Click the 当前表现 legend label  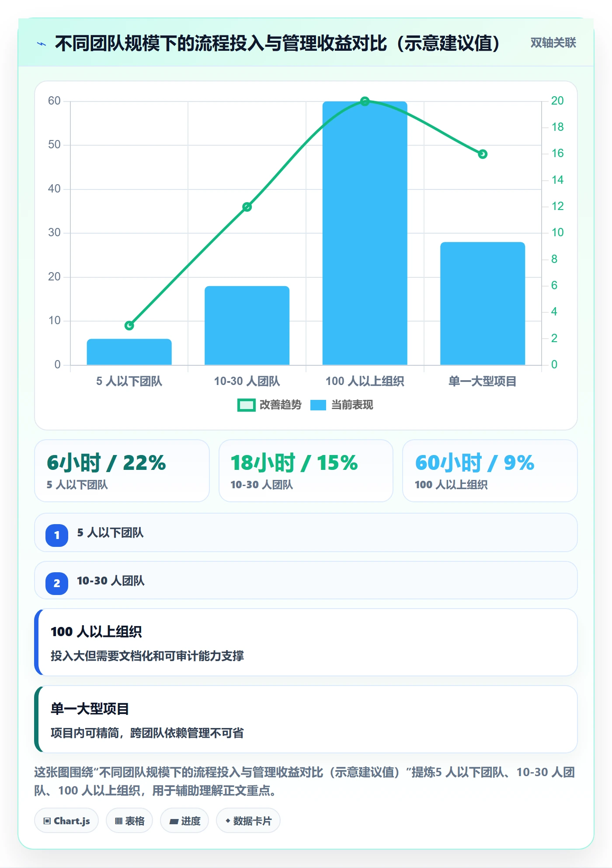coord(352,405)
